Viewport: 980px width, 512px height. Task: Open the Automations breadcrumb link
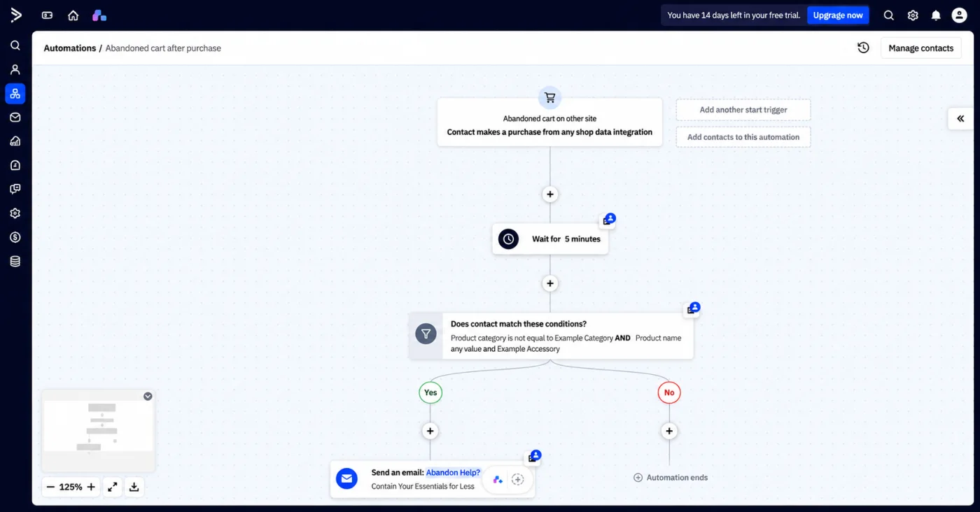[x=70, y=48]
